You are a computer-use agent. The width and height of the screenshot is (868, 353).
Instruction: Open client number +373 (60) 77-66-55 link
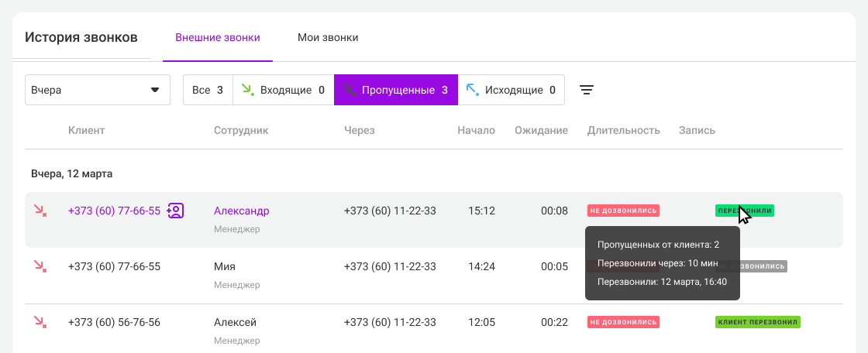click(x=114, y=211)
